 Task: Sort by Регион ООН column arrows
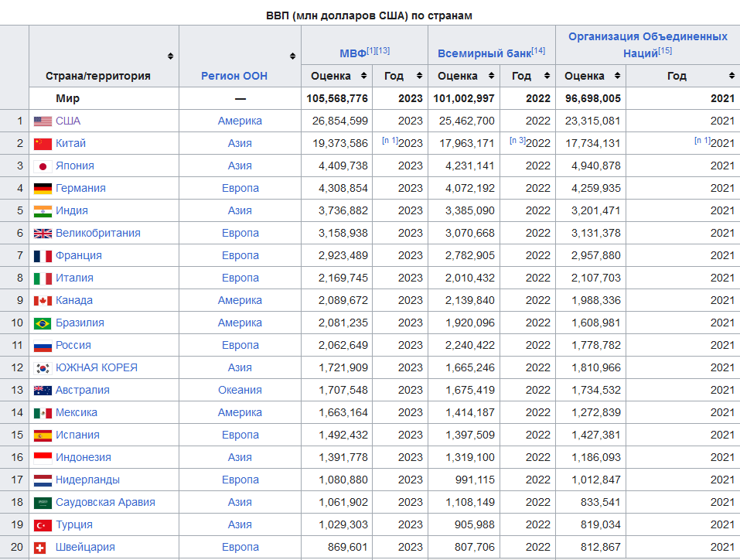click(x=293, y=56)
